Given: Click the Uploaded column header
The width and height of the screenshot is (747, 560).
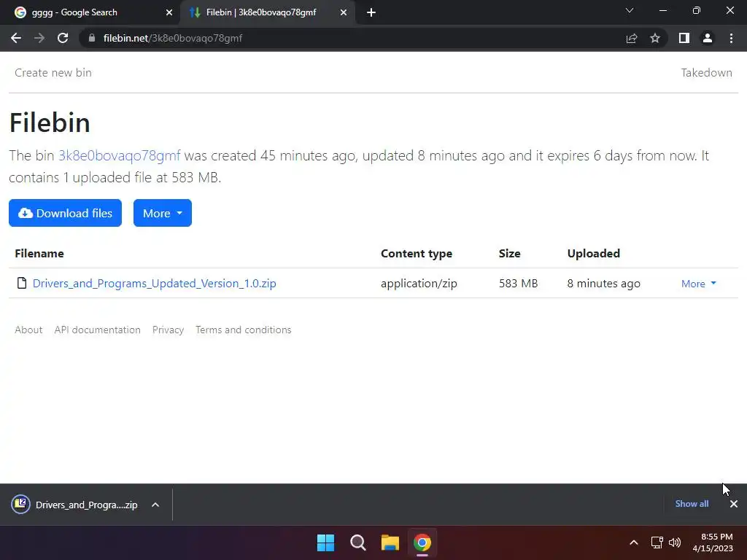Looking at the screenshot, I should (594, 253).
